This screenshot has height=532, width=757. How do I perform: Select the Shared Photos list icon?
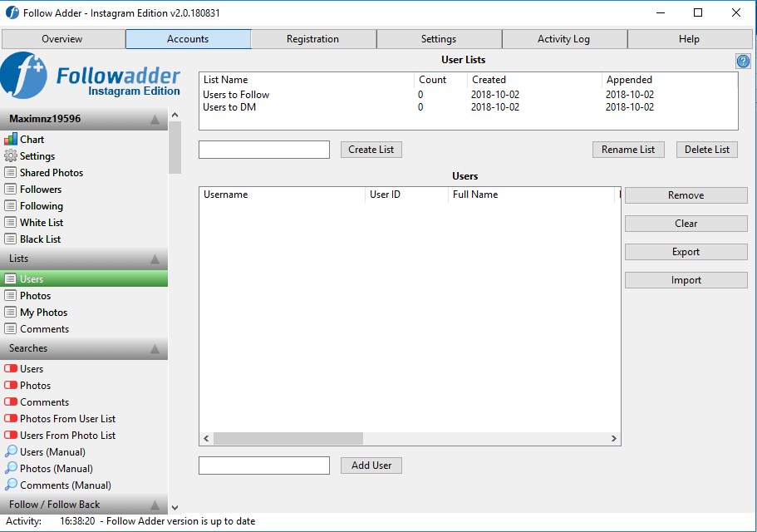coord(11,173)
